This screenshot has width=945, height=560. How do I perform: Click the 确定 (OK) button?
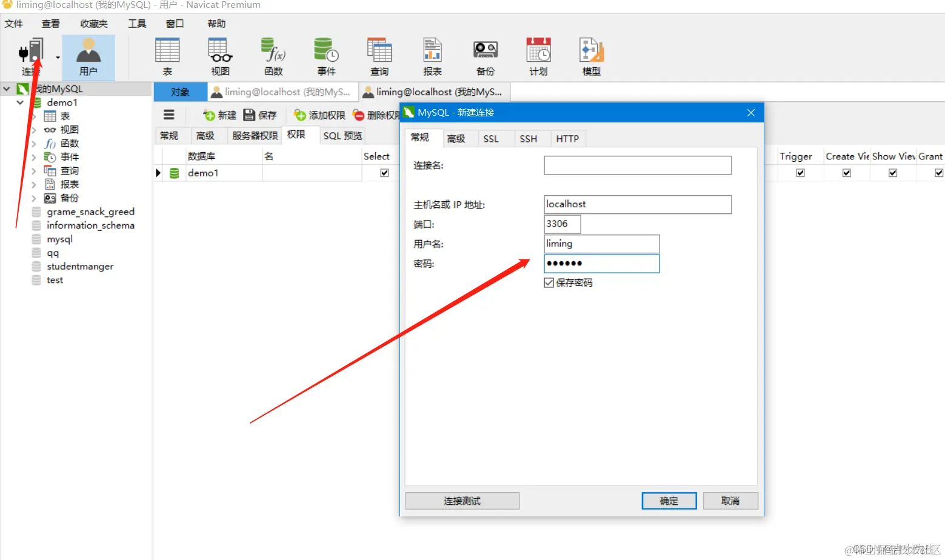point(669,501)
